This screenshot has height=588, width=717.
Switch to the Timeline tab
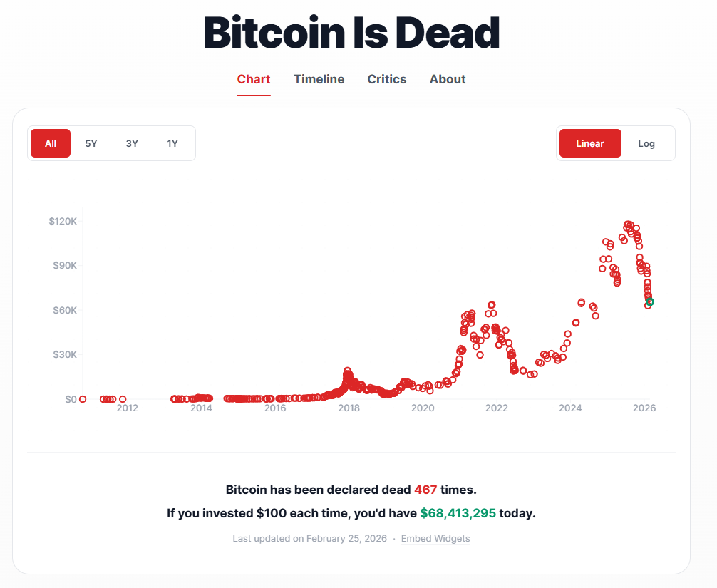tap(319, 79)
